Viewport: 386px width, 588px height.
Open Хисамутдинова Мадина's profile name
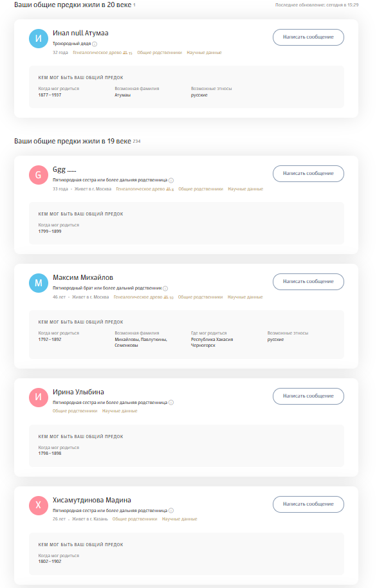tap(92, 501)
